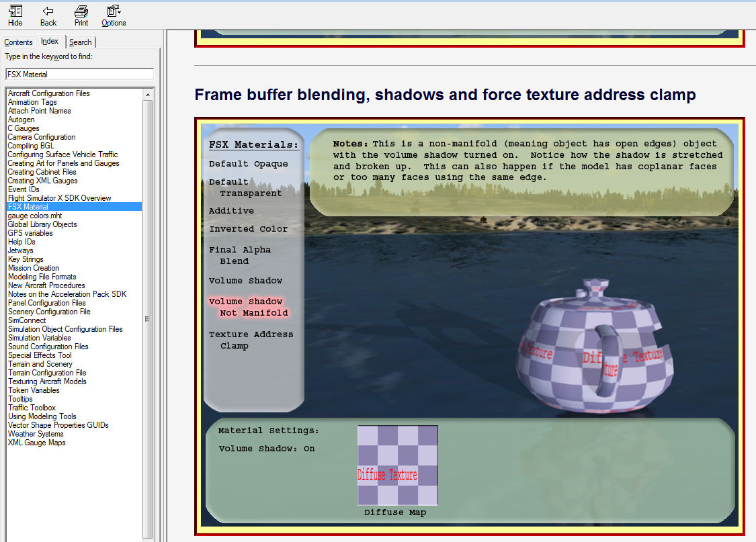The width and height of the screenshot is (756, 542).
Task: Select 'Key Strings' index entry
Action: click(x=26, y=259)
